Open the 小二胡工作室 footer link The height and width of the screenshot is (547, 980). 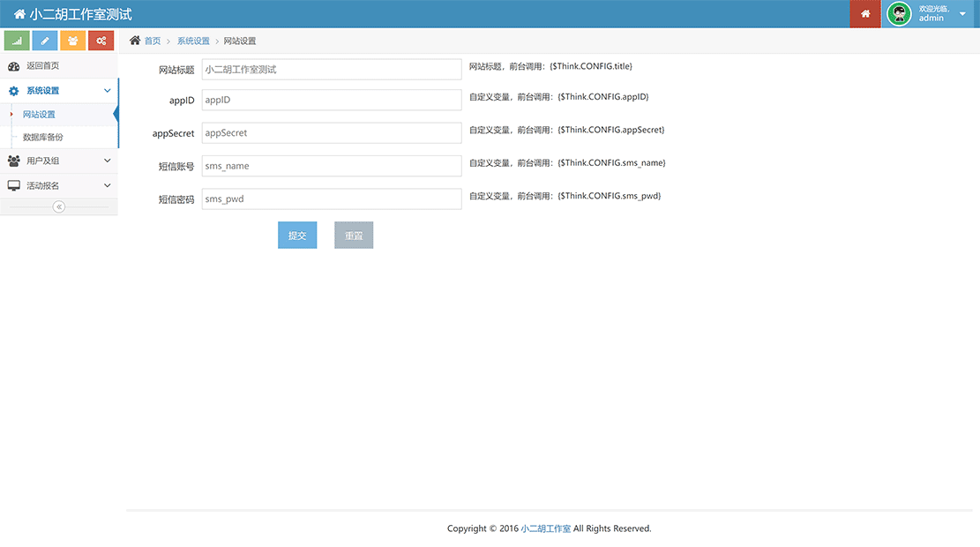(x=545, y=528)
